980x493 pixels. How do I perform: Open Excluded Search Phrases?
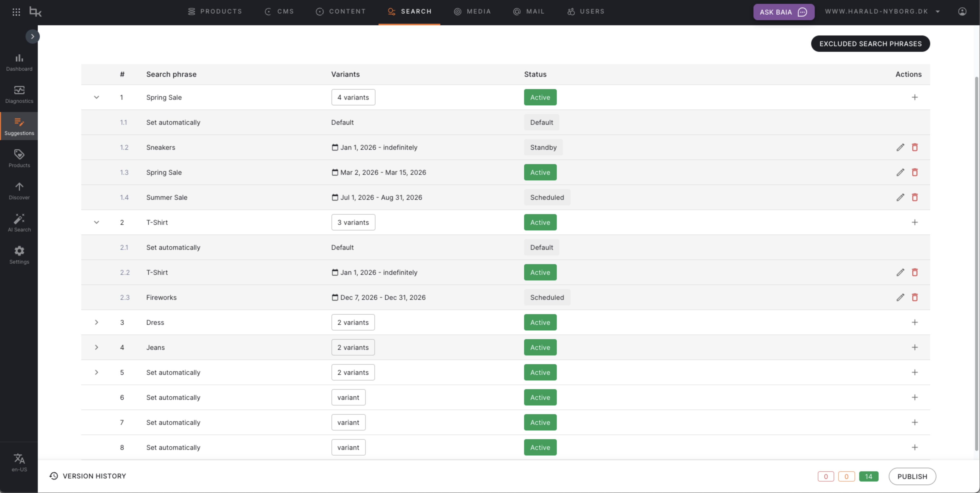(870, 44)
